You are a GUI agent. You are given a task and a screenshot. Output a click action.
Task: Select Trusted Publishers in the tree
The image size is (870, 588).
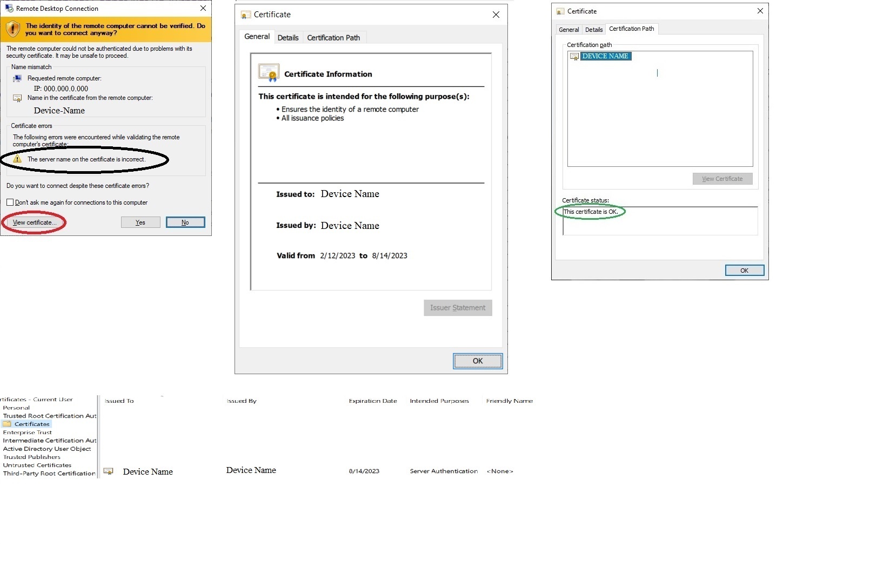click(32, 457)
